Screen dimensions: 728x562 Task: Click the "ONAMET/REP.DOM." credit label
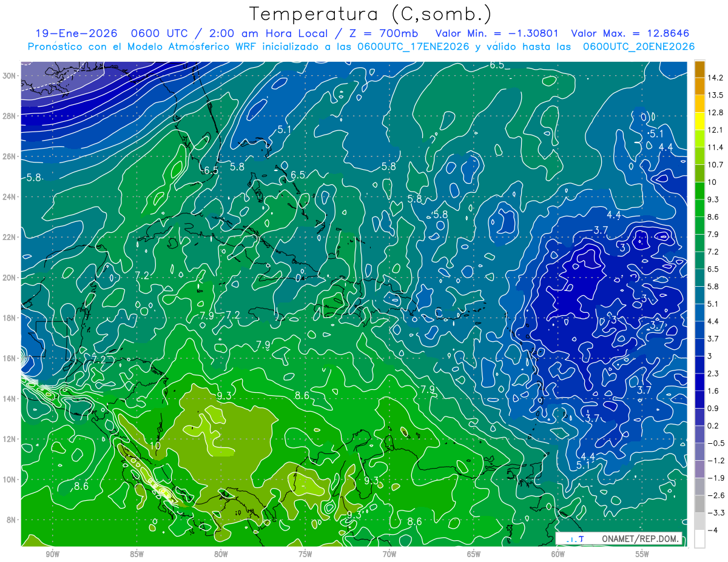tap(640, 538)
